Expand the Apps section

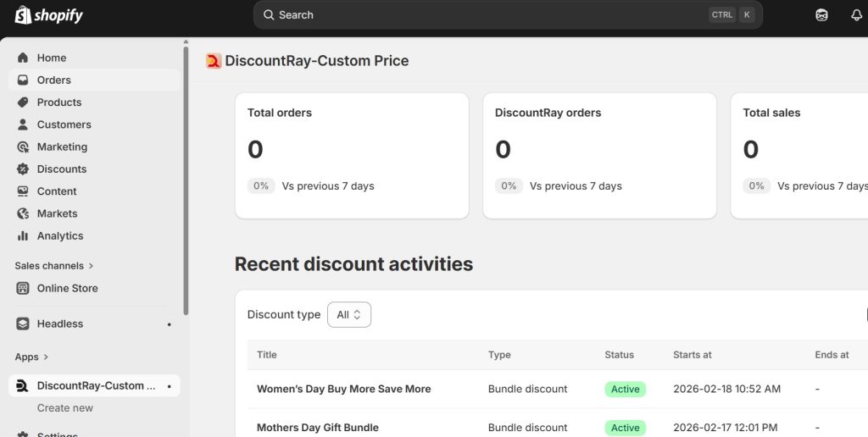tap(31, 357)
